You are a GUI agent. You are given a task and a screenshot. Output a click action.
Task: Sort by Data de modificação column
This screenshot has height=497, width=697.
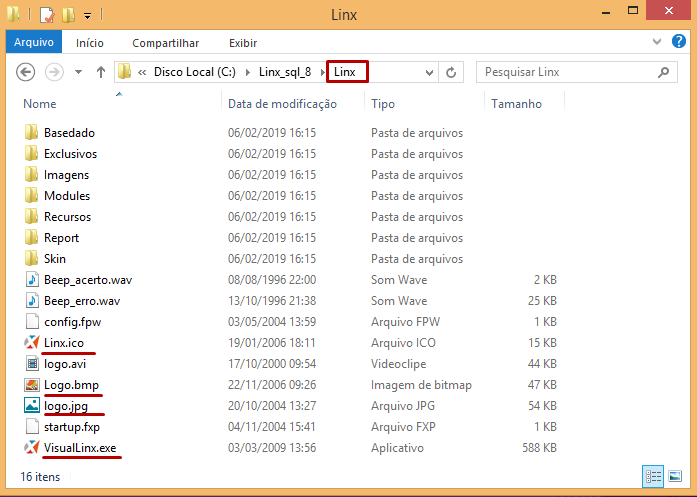[282, 104]
